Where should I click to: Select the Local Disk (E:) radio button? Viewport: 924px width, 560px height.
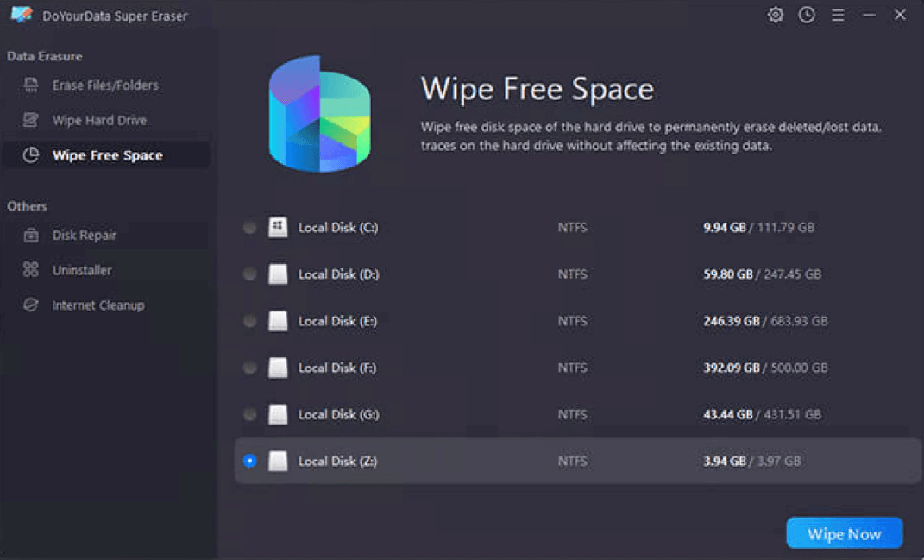[x=249, y=320]
